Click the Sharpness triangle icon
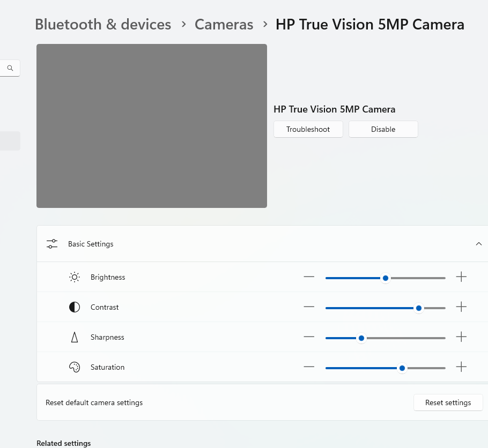 click(x=75, y=337)
